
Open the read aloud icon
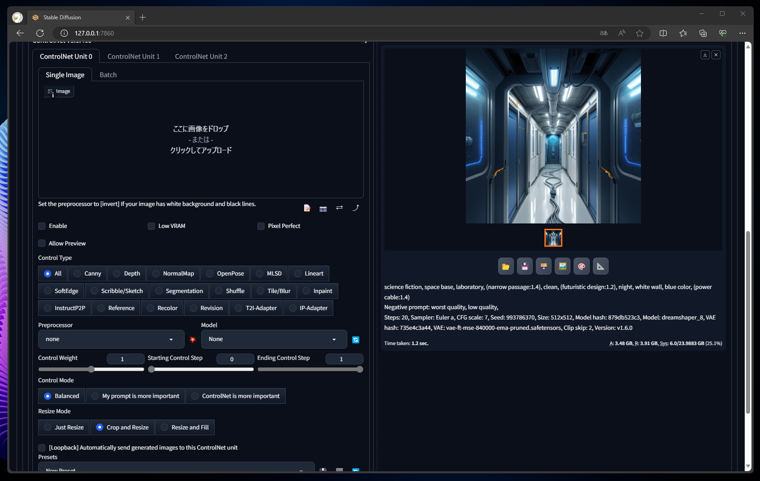pos(621,33)
